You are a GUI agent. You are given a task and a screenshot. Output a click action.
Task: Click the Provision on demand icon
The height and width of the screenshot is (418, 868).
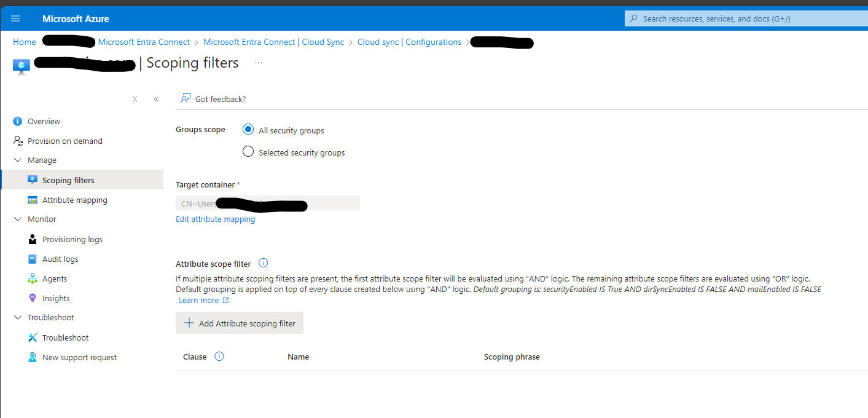point(18,141)
